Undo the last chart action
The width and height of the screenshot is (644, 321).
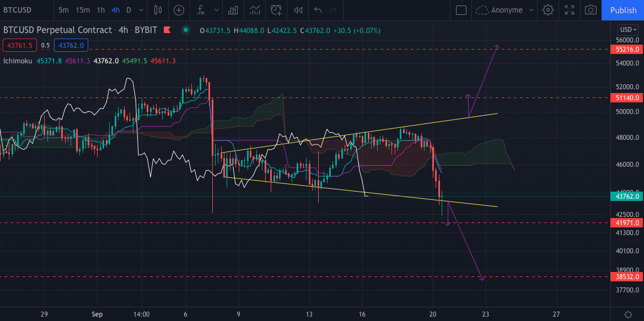point(319,10)
